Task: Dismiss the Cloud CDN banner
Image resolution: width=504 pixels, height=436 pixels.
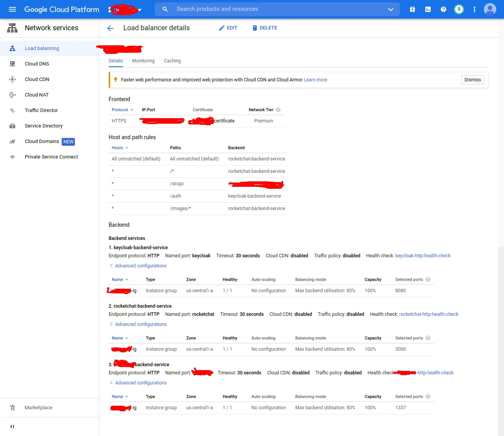Action: click(473, 80)
